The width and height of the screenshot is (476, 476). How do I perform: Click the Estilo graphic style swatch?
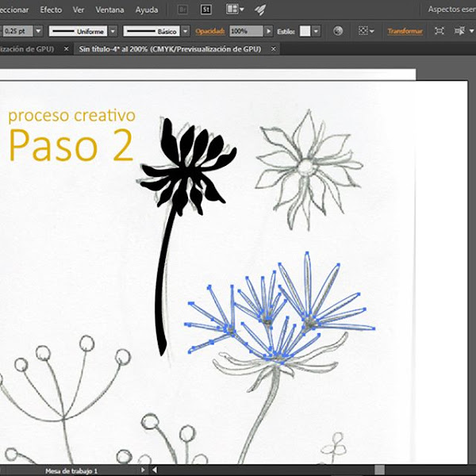305,31
